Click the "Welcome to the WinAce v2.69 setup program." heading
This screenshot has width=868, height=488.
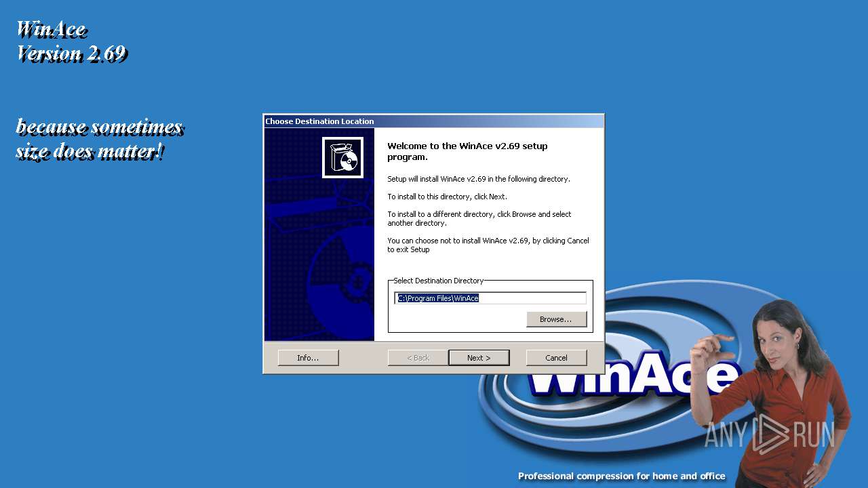[x=467, y=151]
